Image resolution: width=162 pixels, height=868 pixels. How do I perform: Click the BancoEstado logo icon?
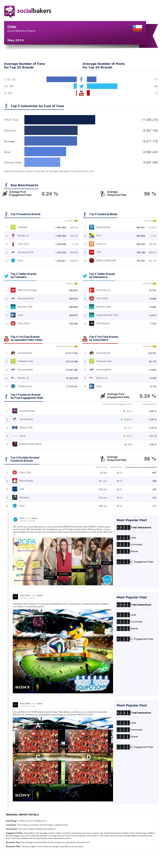(x=15, y=481)
